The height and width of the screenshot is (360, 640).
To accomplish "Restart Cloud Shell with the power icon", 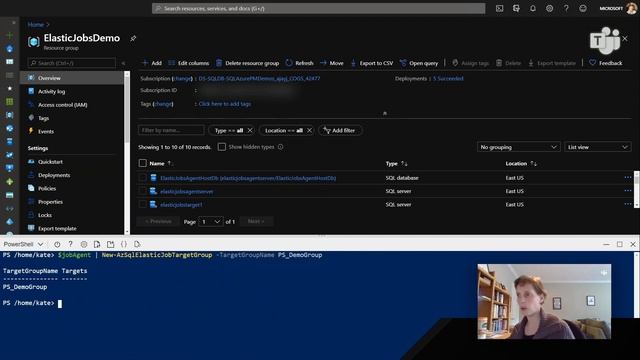I will pyautogui.click(x=57, y=244).
